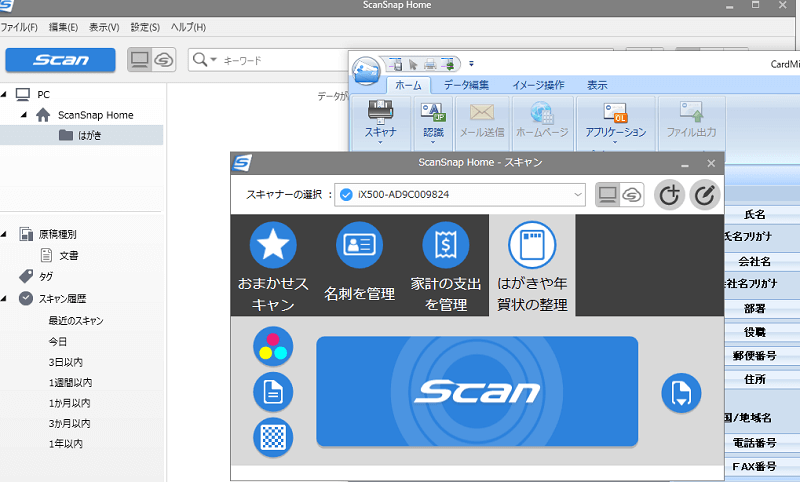Open the スキャナーの選択 iX500 dropdown
This screenshot has height=482, width=800.
[x=460, y=194]
